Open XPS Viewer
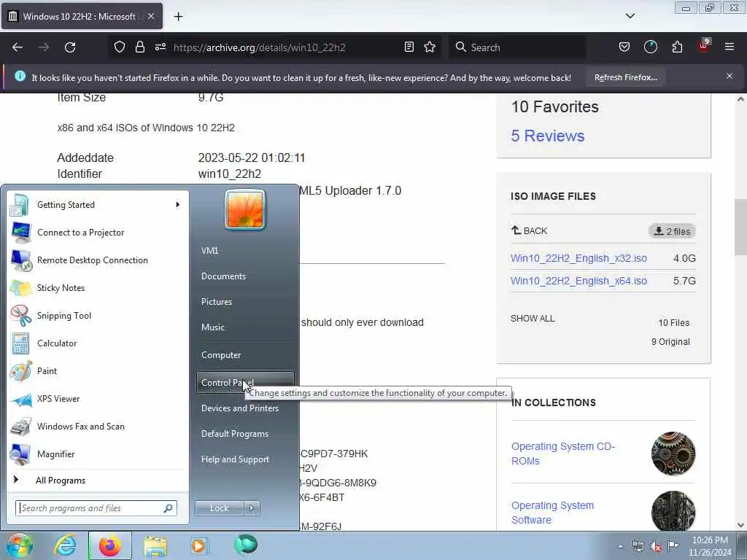747x560 pixels. (98, 399)
